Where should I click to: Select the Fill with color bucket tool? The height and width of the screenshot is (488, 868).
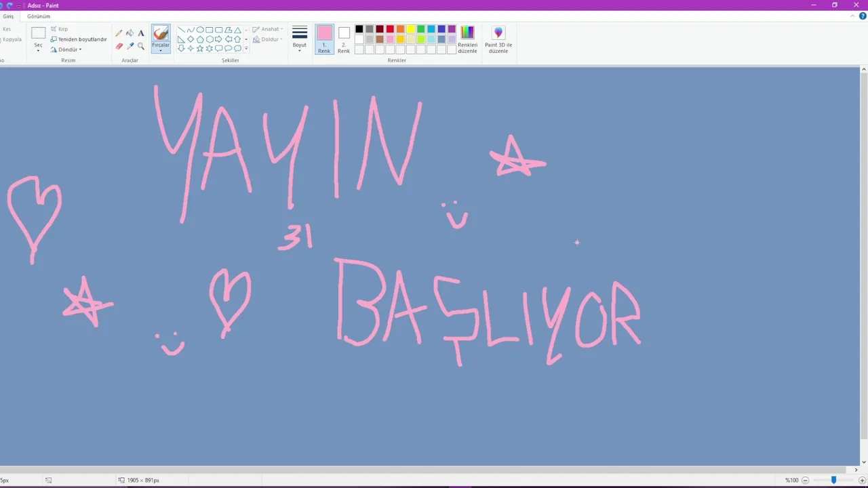click(x=130, y=33)
